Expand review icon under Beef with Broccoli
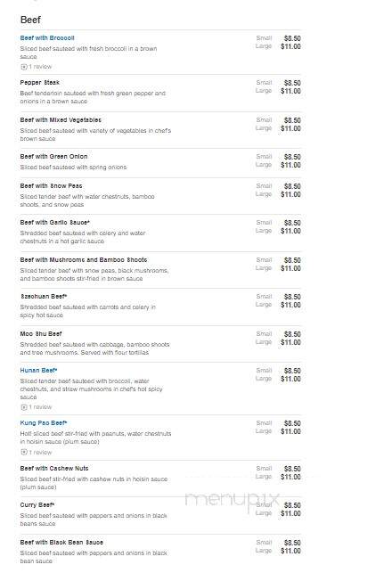 pos(24,67)
